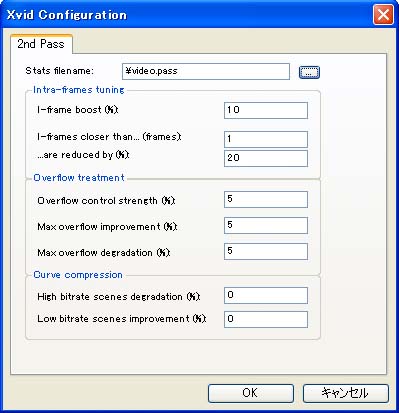Click the Overflow treatment group heading

click(x=79, y=177)
